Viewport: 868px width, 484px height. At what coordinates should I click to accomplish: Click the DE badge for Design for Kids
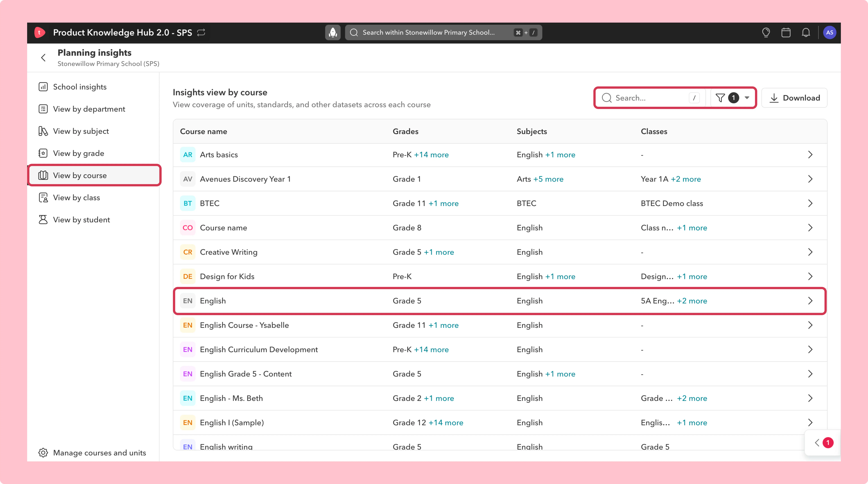click(188, 277)
